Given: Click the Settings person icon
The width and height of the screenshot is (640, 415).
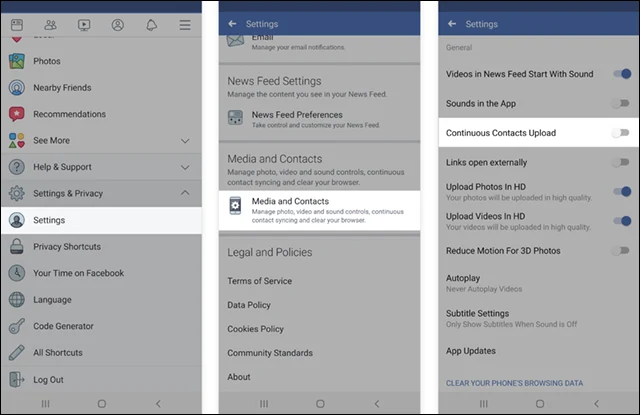Looking at the screenshot, I should (x=17, y=220).
